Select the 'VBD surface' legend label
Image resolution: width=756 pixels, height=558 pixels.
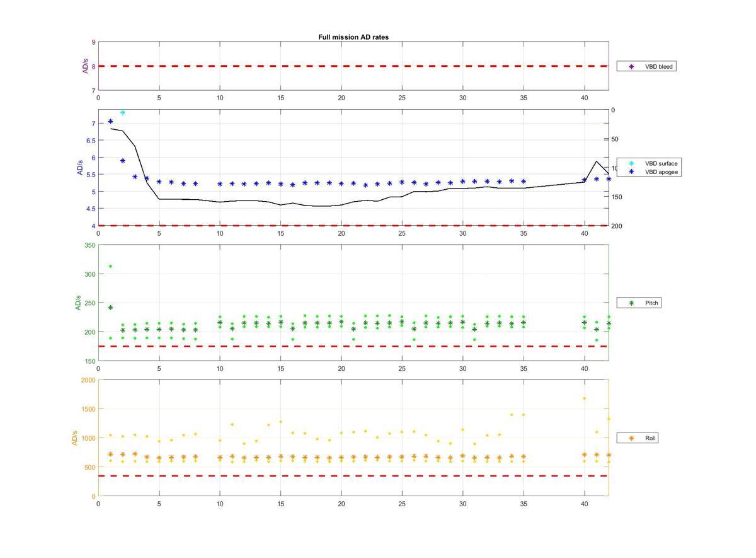point(661,163)
